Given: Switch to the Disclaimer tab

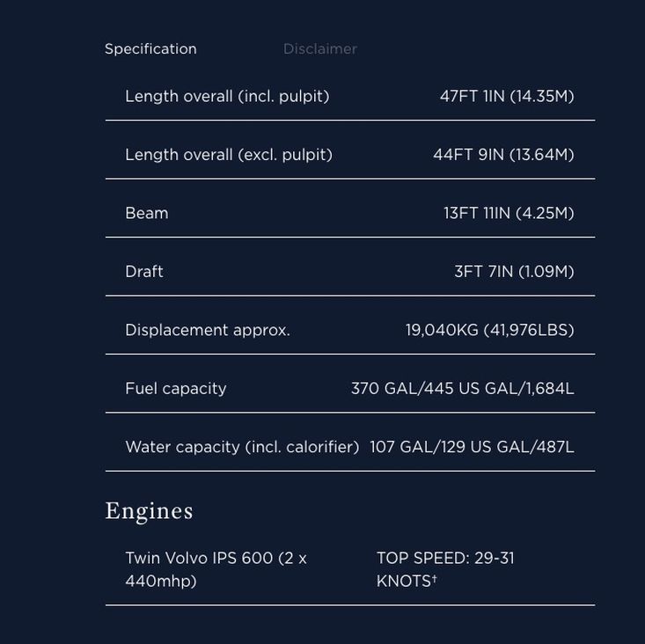Looking at the screenshot, I should tap(319, 49).
